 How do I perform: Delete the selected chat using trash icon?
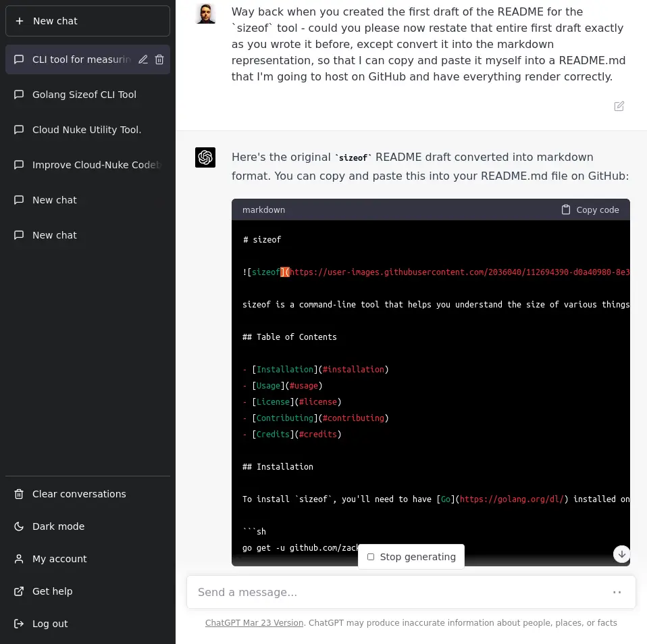coord(159,59)
